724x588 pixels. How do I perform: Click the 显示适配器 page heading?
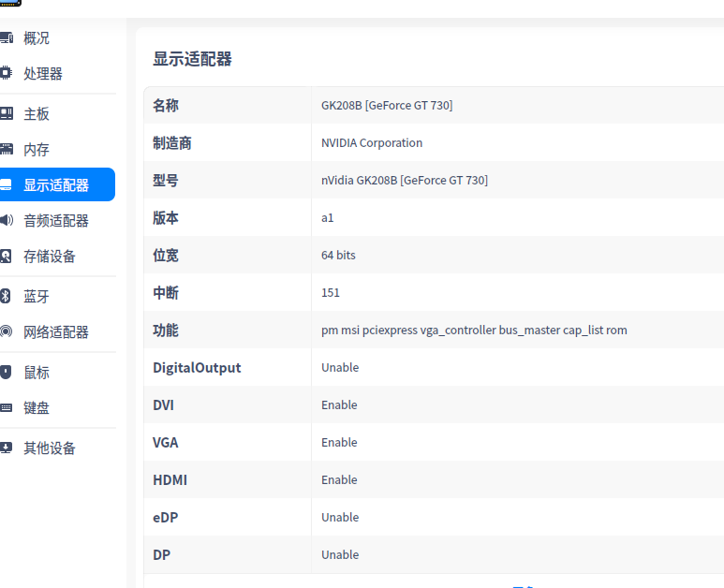coord(192,59)
